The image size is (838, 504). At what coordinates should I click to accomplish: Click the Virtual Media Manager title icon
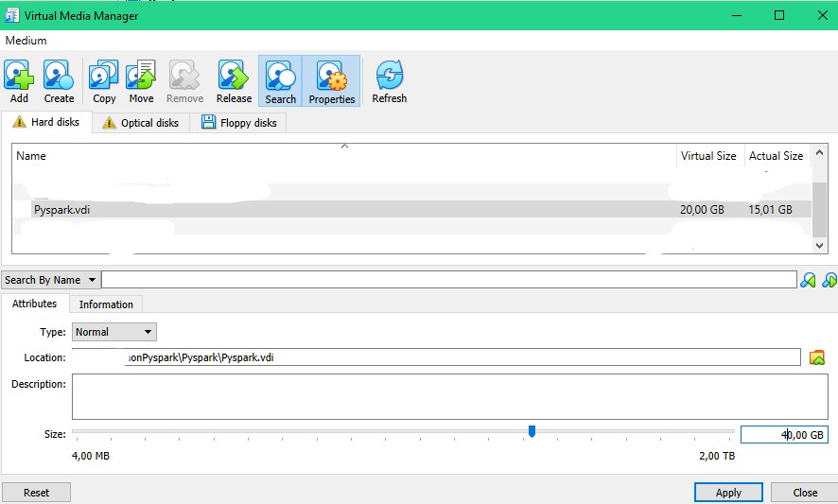[x=11, y=15]
